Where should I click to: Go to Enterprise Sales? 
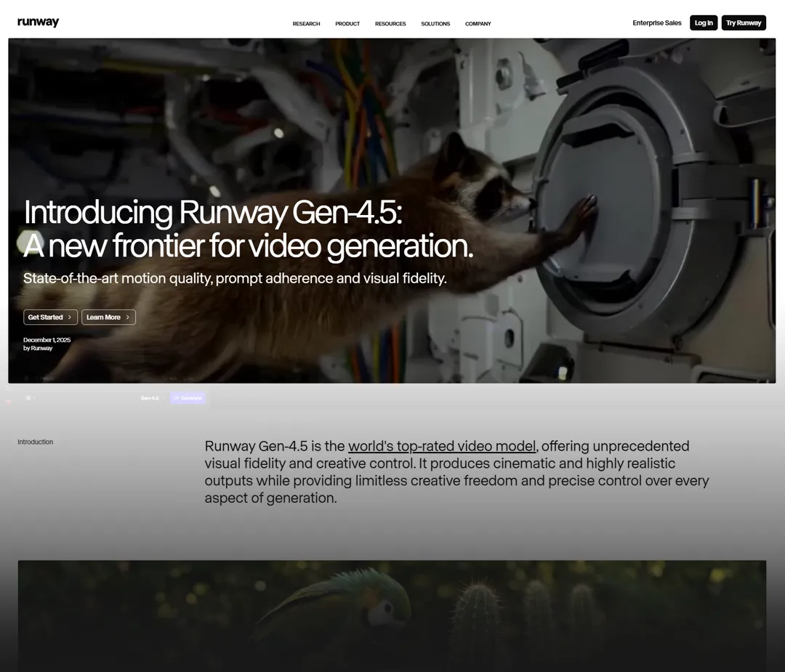point(657,23)
